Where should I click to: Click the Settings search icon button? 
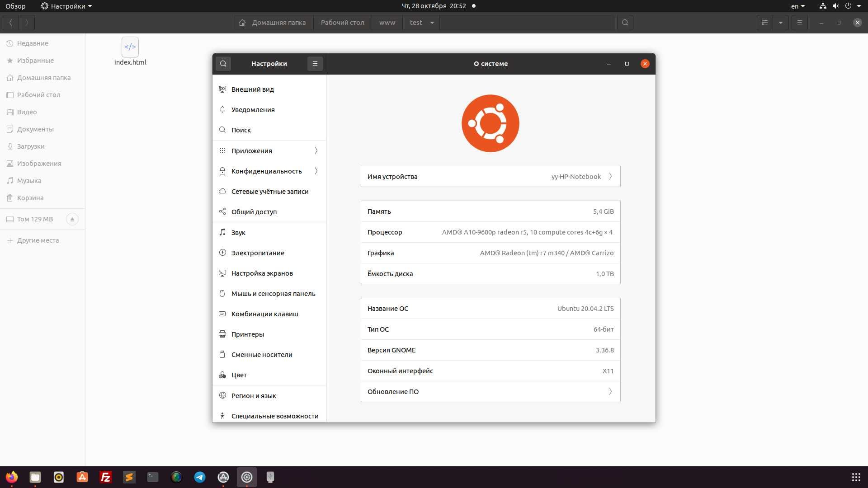(x=223, y=64)
